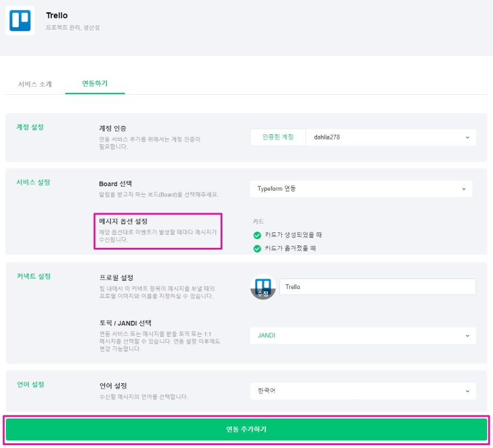Open the dahlia278 account dropdown
The image size is (493, 448).
click(x=391, y=137)
